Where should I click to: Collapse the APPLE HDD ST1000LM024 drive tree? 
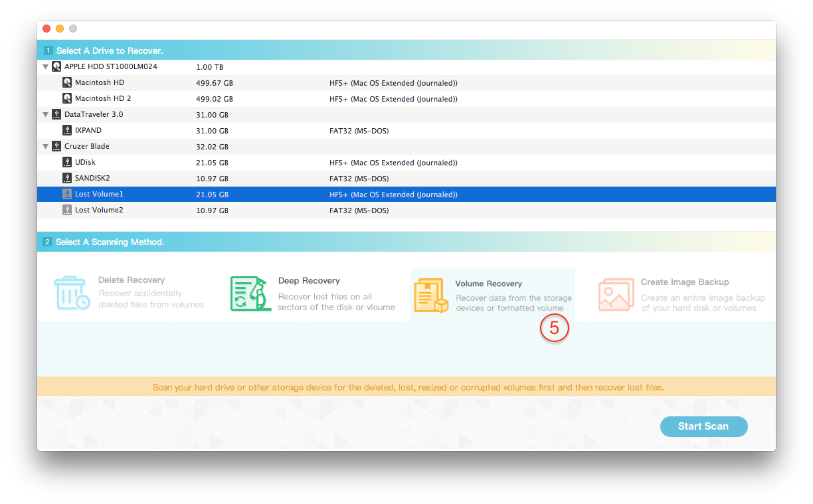point(45,66)
